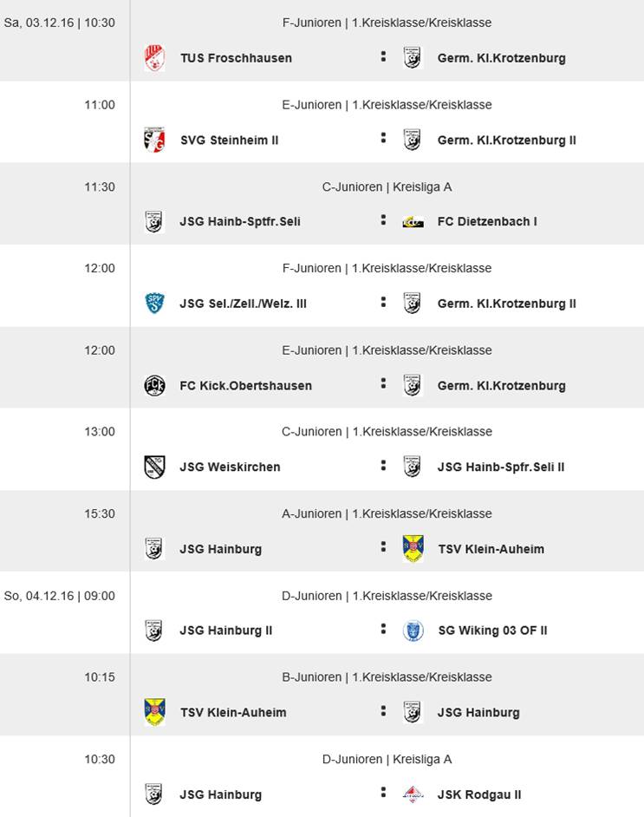The height and width of the screenshot is (817, 644).
Task: Click the TUS Froschhausen club logo
Action: click(x=154, y=58)
